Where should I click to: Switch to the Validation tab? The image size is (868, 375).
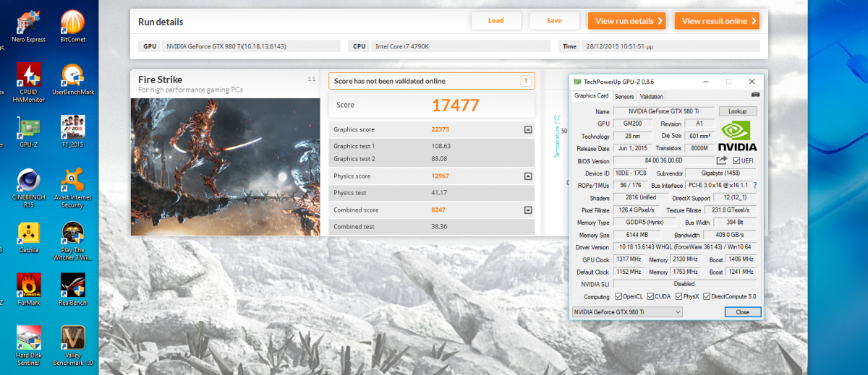coord(652,96)
